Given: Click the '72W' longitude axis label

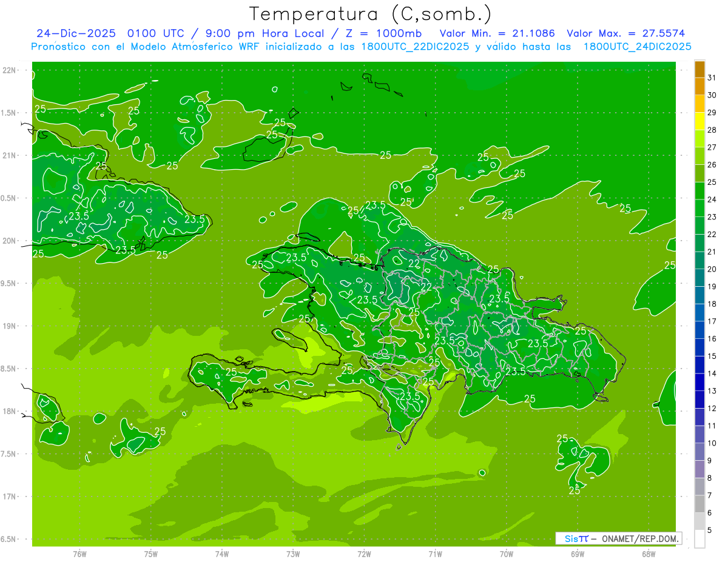Looking at the screenshot, I should [364, 554].
